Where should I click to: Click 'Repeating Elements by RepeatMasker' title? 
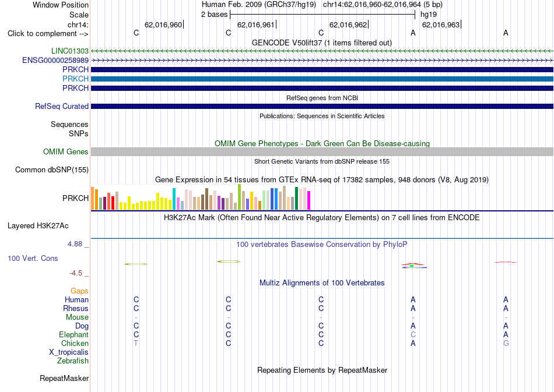click(322, 370)
